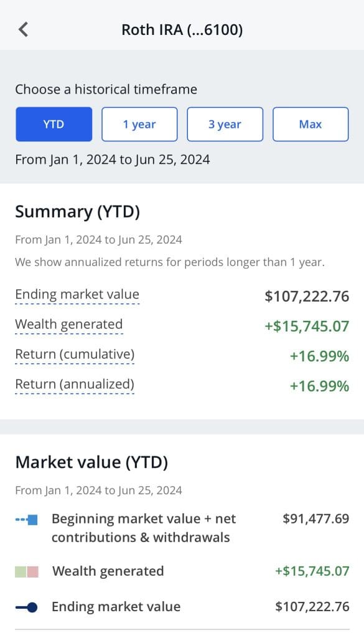Image resolution: width=364 pixels, height=638 pixels.
Task: Select the Max historical timeframe
Action: [310, 124]
